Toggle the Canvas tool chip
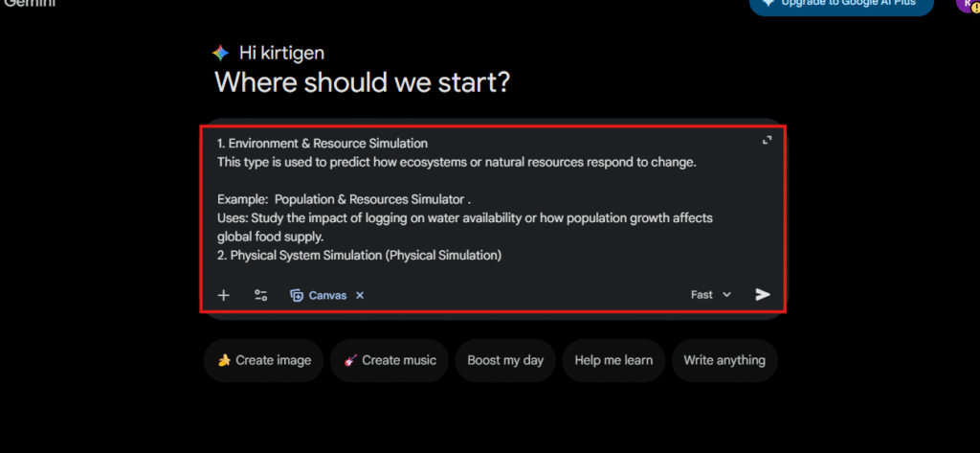The image size is (980, 453). (320, 295)
